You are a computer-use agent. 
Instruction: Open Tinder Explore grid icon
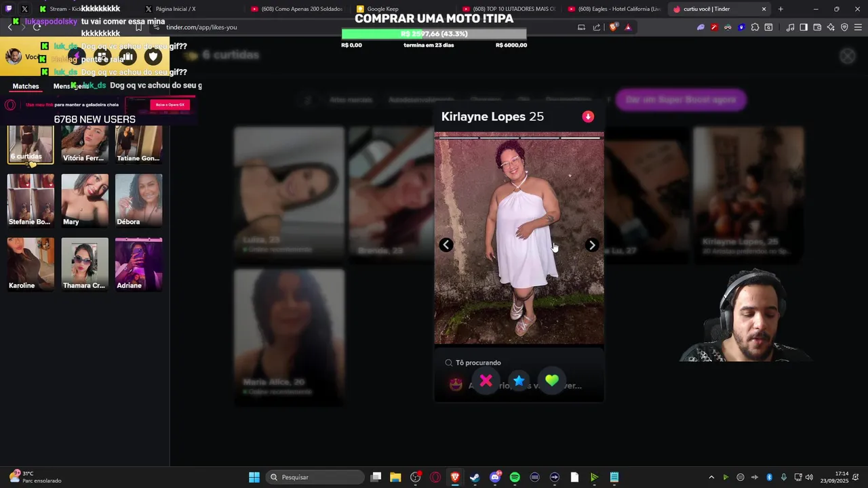click(102, 56)
